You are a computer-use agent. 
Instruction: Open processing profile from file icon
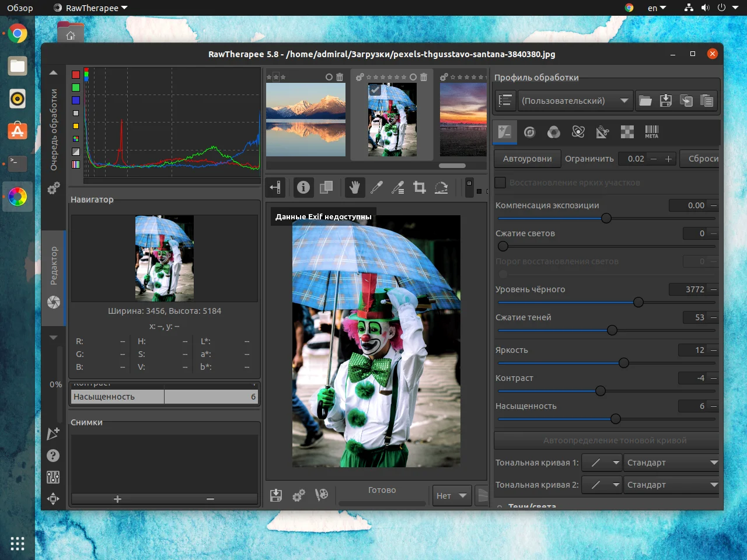pos(645,101)
